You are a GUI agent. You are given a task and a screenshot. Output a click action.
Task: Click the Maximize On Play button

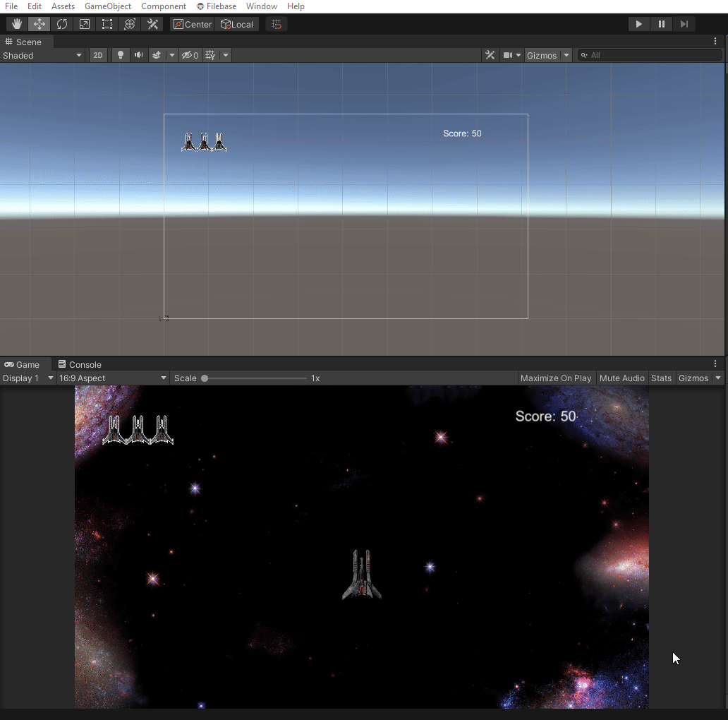[x=556, y=378]
